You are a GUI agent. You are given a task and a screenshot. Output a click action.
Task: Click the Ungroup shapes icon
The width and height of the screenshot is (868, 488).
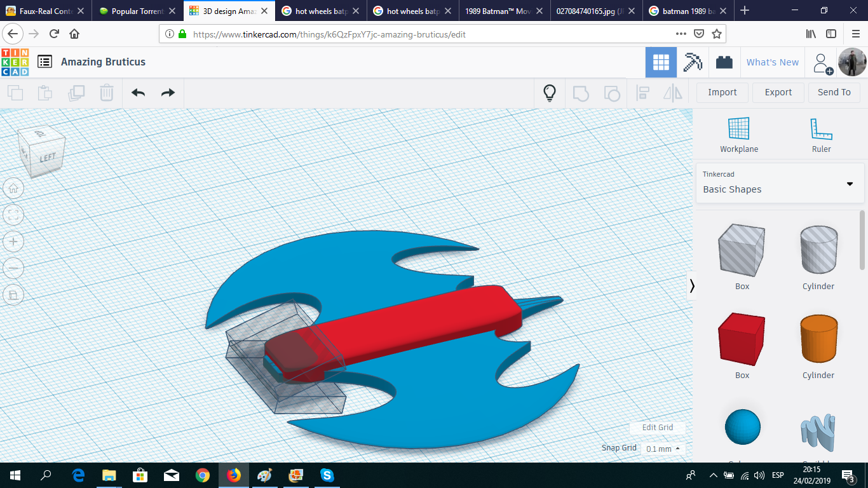click(x=611, y=93)
